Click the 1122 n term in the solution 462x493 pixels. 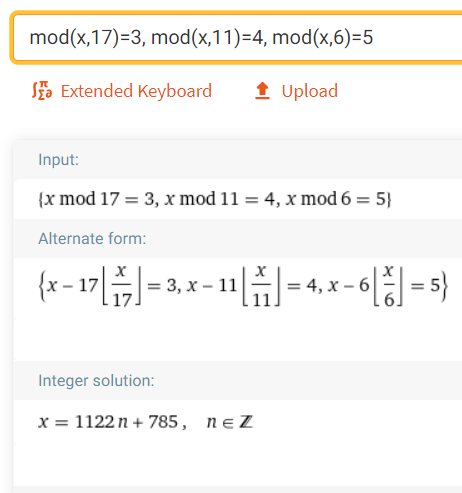click(101, 422)
